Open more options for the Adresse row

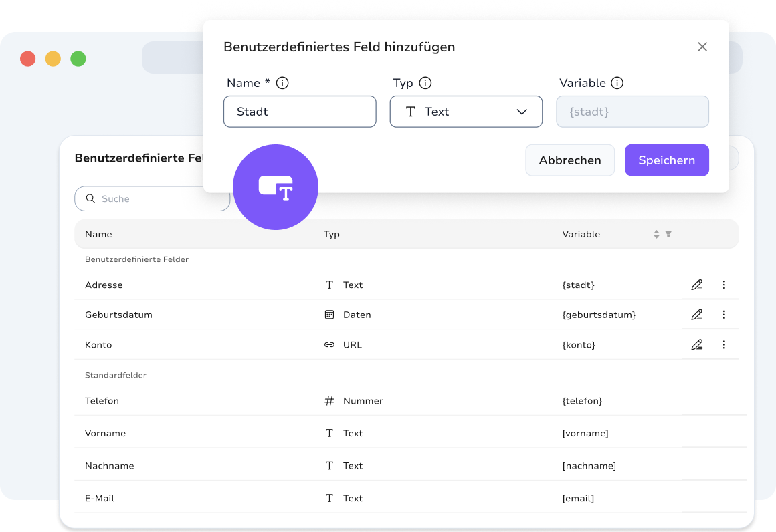[x=724, y=285]
